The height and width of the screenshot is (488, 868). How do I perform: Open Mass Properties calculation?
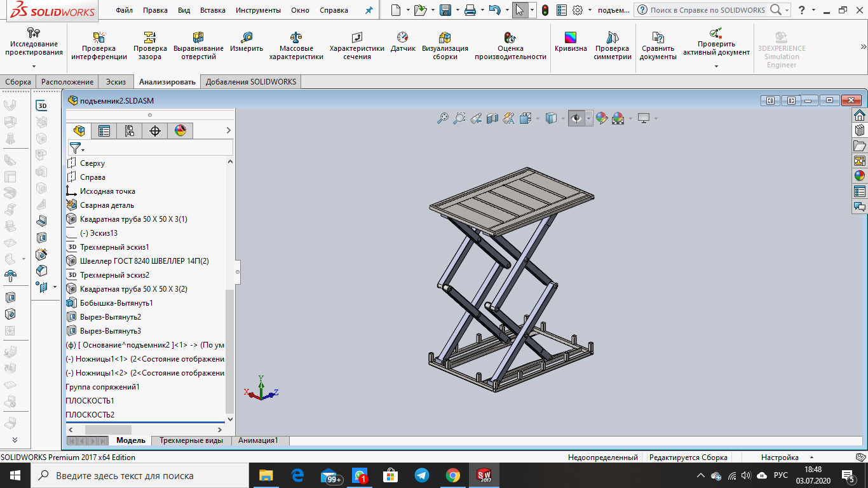(x=296, y=46)
